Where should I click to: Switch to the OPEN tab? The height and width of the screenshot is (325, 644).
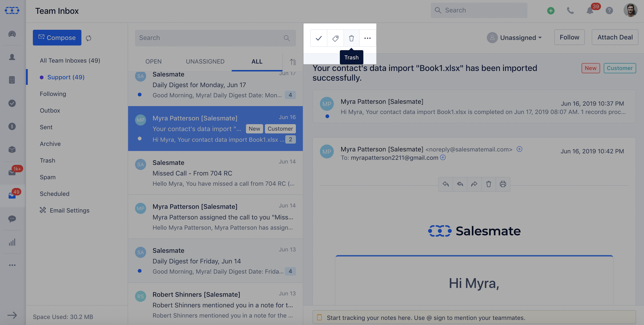(154, 61)
